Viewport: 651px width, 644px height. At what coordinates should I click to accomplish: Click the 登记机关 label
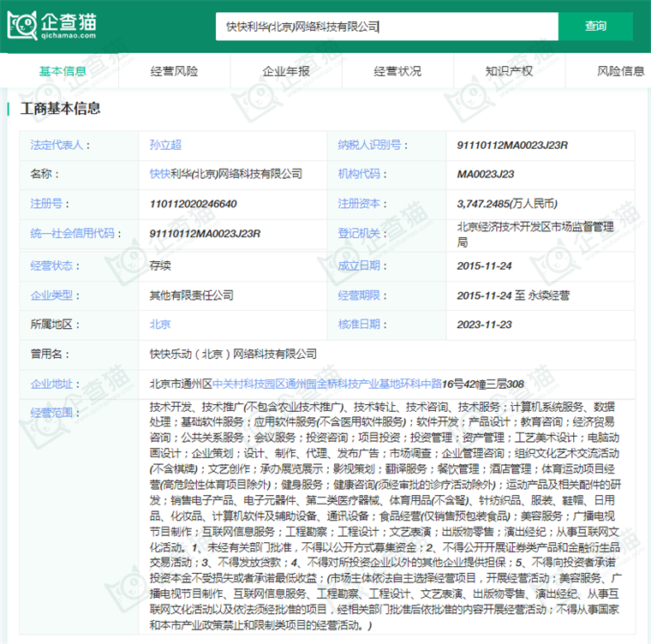(x=359, y=233)
